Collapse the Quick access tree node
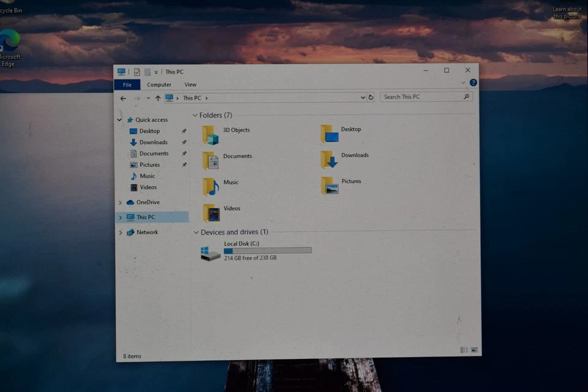The height and width of the screenshot is (392, 588). tap(119, 120)
